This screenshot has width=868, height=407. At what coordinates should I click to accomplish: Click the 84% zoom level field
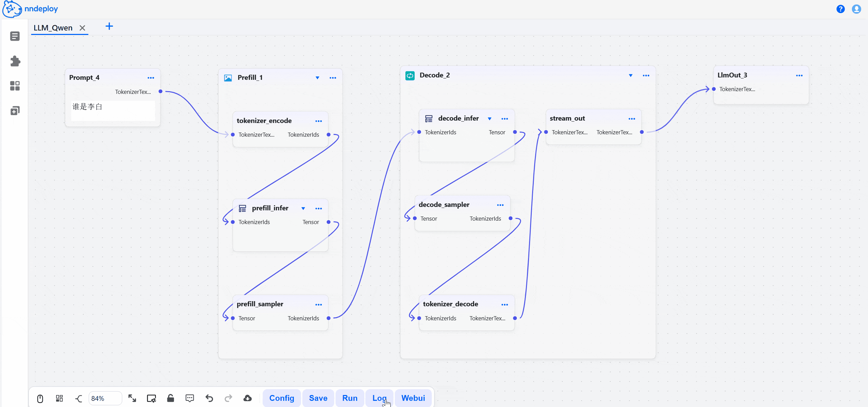coord(105,398)
